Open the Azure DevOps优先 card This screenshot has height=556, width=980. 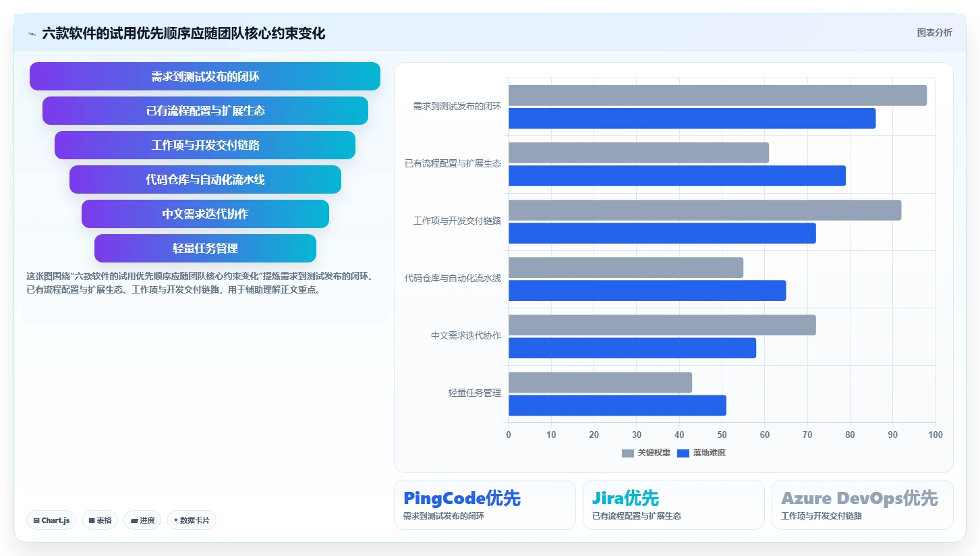[862, 505]
